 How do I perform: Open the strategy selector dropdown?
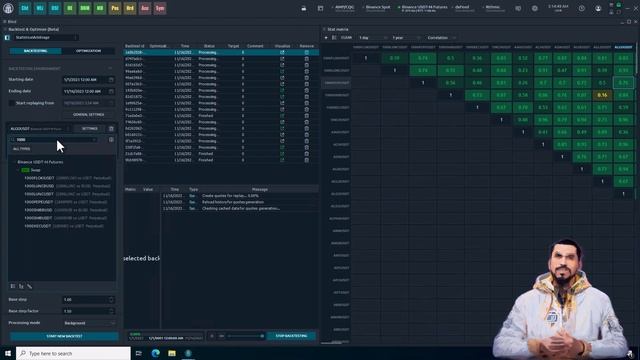[45, 38]
